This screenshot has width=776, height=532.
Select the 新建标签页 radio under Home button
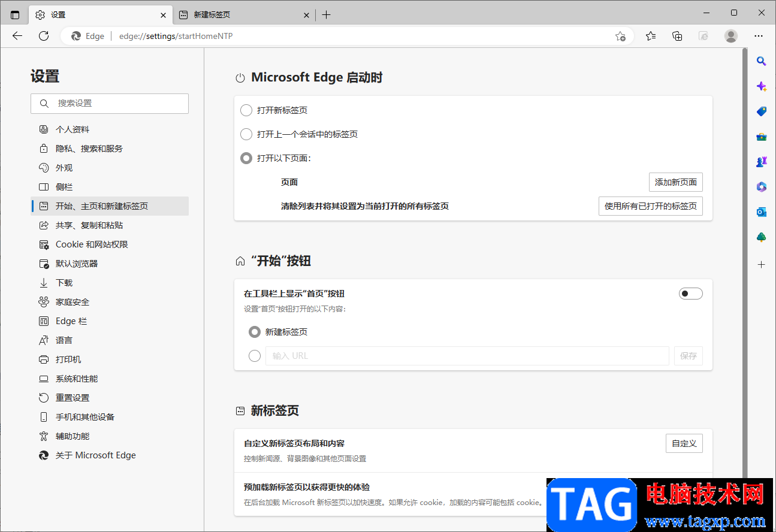pos(255,332)
